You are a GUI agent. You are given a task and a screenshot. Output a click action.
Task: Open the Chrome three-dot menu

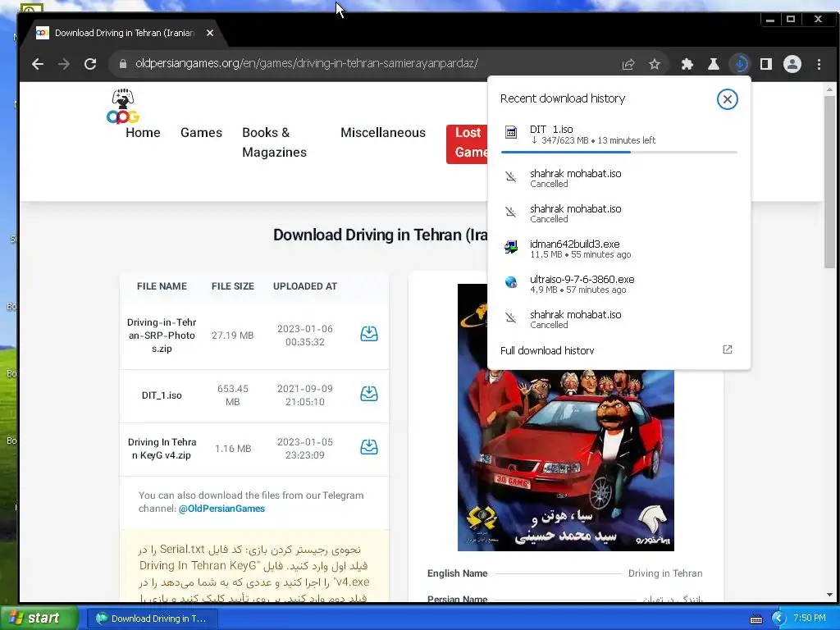[x=819, y=64]
